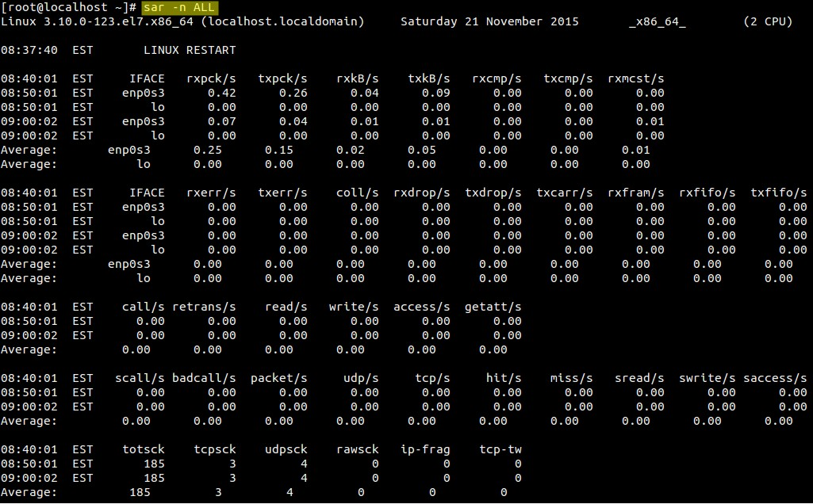Click the 'rxfifo/s' column header
The height and width of the screenshot is (504, 813).
(x=708, y=193)
